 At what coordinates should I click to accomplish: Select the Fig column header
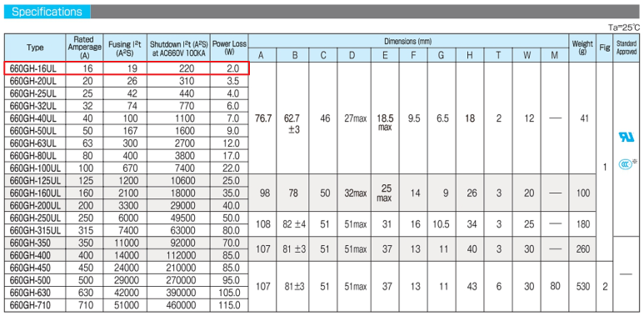pyautogui.click(x=604, y=48)
